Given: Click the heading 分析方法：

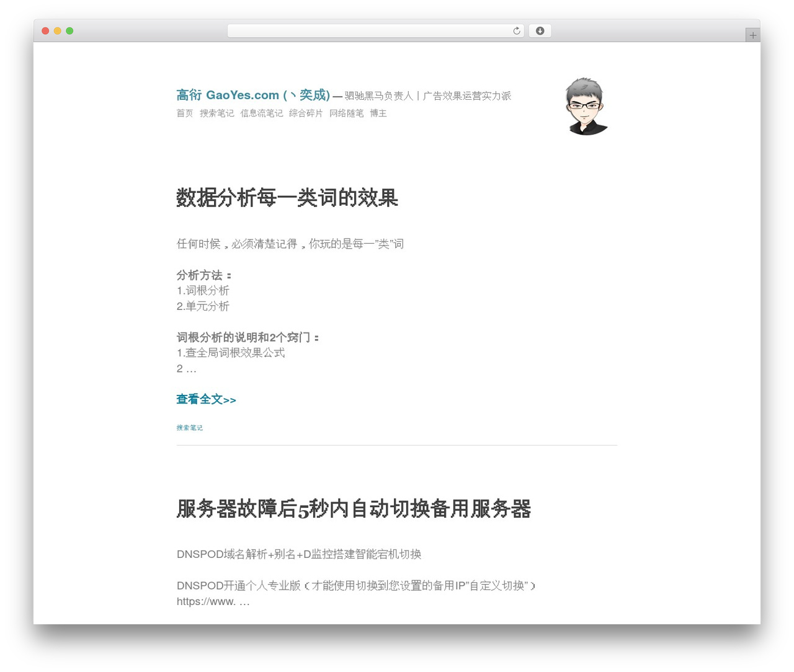Looking at the screenshot, I should tap(204, 275).
